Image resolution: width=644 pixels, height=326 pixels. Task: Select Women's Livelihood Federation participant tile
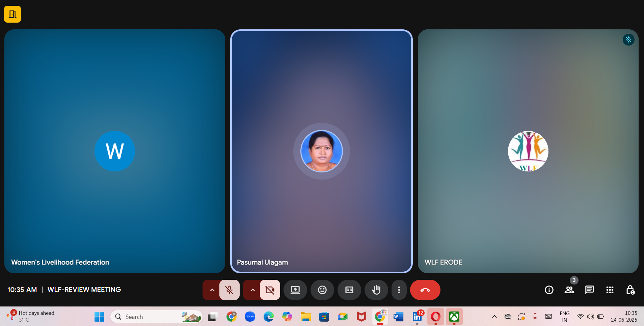click(x=115, y=151)
